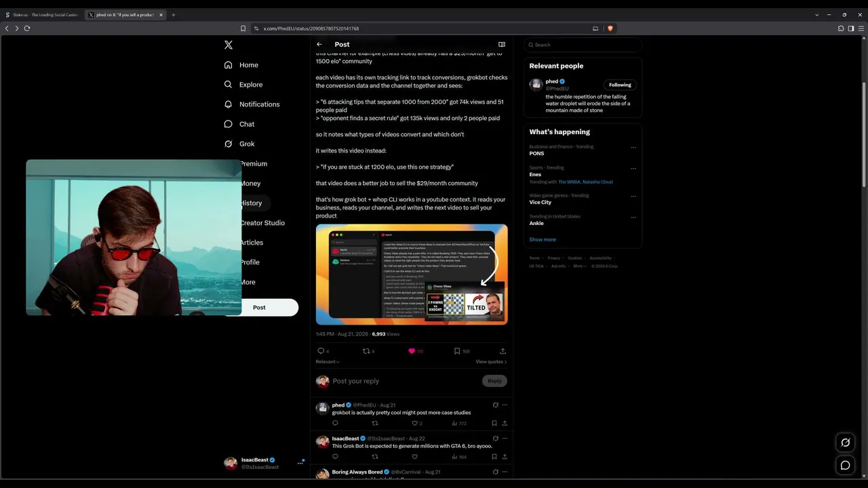The height and width of the screenshot is (488, 868).
Task: Open floating chat messages button
Action: click(846, 465)
